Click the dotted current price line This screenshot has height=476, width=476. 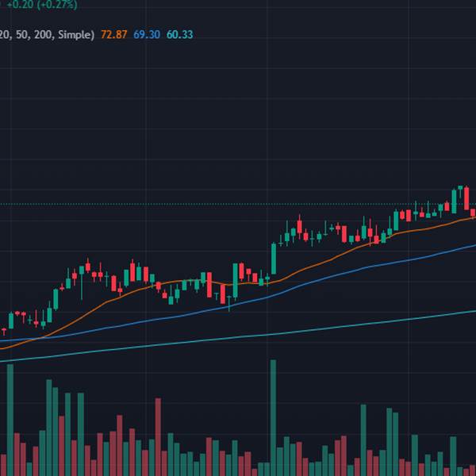click(x=238, y=205)
